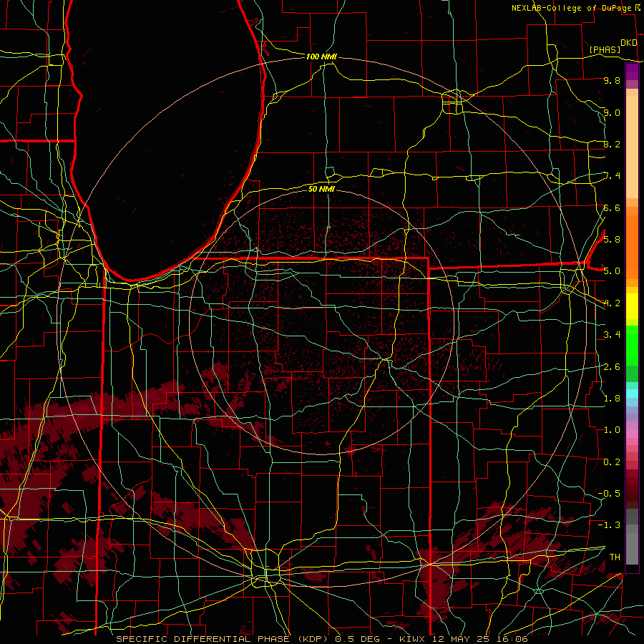Click the yellow segment of the color bar
This screenshot has width=644, height=644.
pyautogui.click(x=632, y=306)
